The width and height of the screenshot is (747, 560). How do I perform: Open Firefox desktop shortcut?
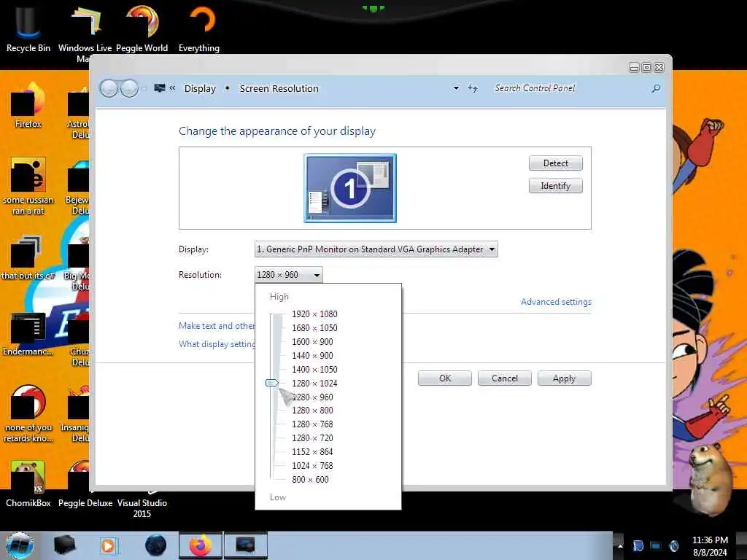28,106
